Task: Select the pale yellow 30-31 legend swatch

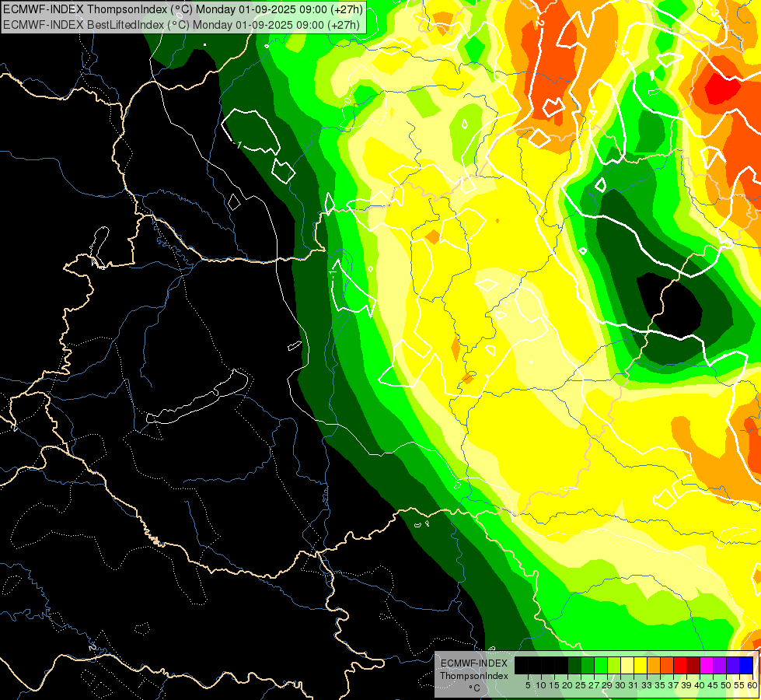Action: tap(627, 665)
